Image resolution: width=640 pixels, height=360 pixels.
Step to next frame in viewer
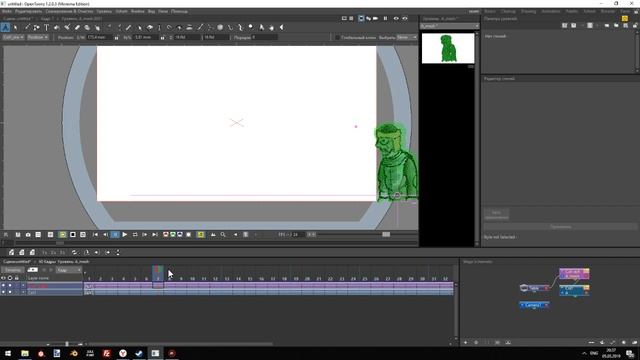tap(144, 235)
